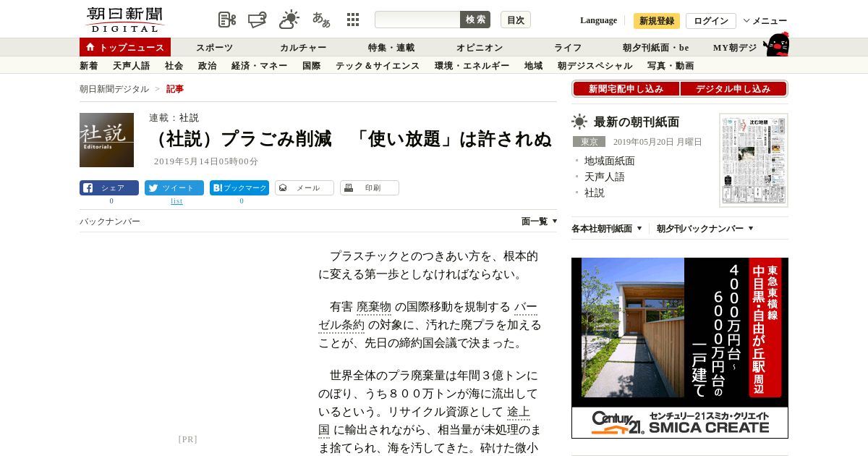Select 社会 in sub-navigation
The width and height of the screenshot is (868, 456).
(174, 66)
